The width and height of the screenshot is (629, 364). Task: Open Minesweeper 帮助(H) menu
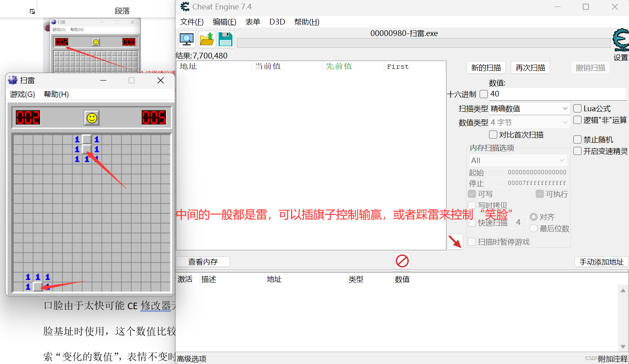click(56, 94)
